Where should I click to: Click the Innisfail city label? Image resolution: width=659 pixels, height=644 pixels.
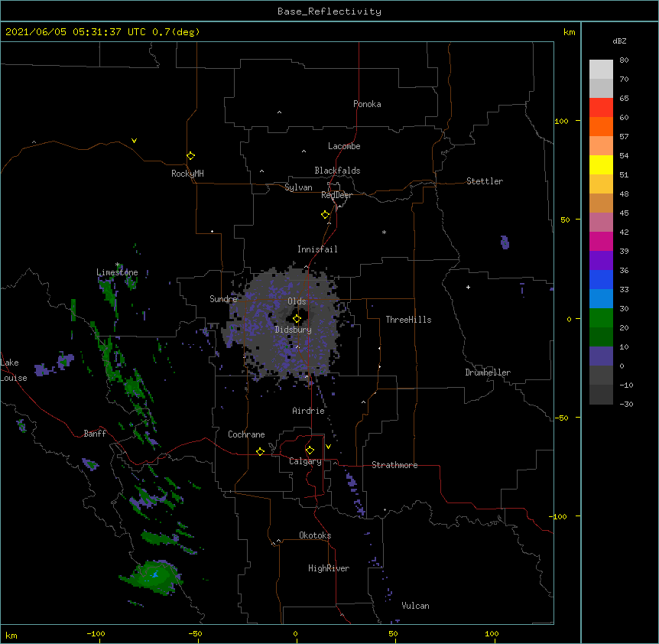click(317, 249)
